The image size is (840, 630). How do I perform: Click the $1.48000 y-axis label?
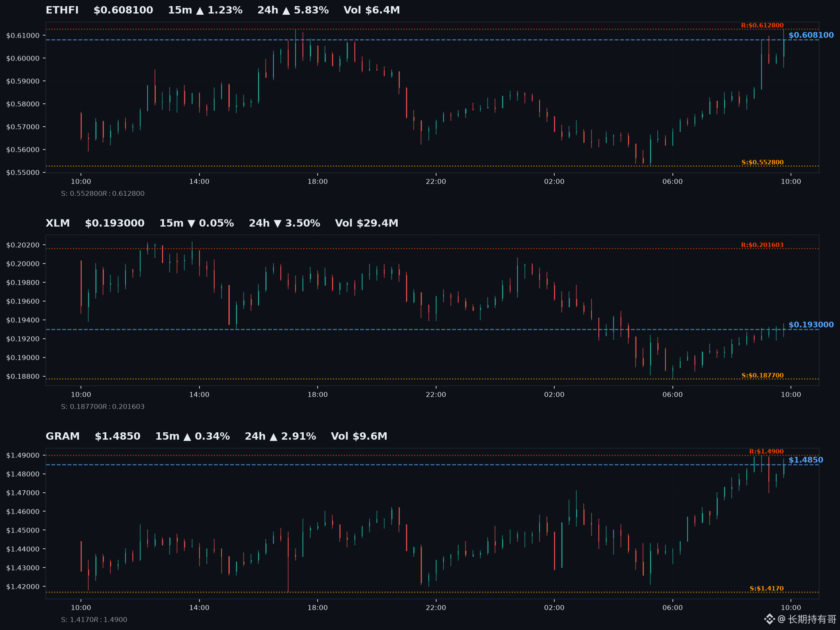point(23,474)
